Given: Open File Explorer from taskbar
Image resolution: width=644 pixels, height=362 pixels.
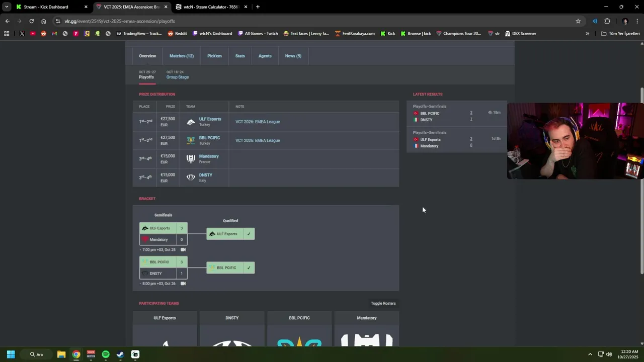Looking at the screenshot, I should coord(61,354).
